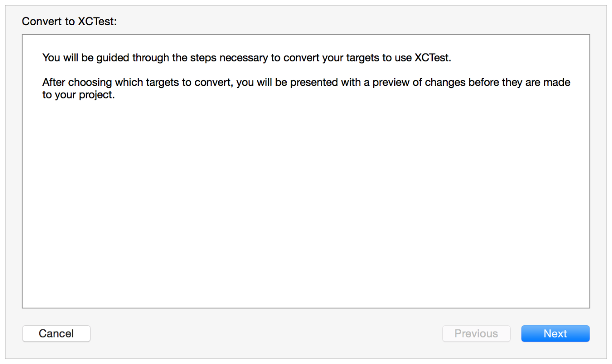Click the grey gap between Cancel and Previous
612x364 pixels.
(265, 333)
